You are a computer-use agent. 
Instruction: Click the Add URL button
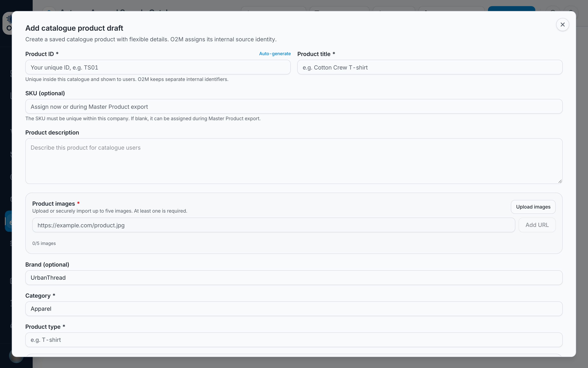coord(537,225)
